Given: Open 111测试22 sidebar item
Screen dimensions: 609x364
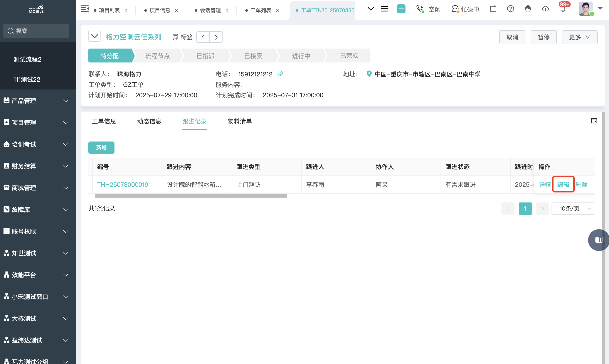Looking at the screenshot, I should pos(27,79).
